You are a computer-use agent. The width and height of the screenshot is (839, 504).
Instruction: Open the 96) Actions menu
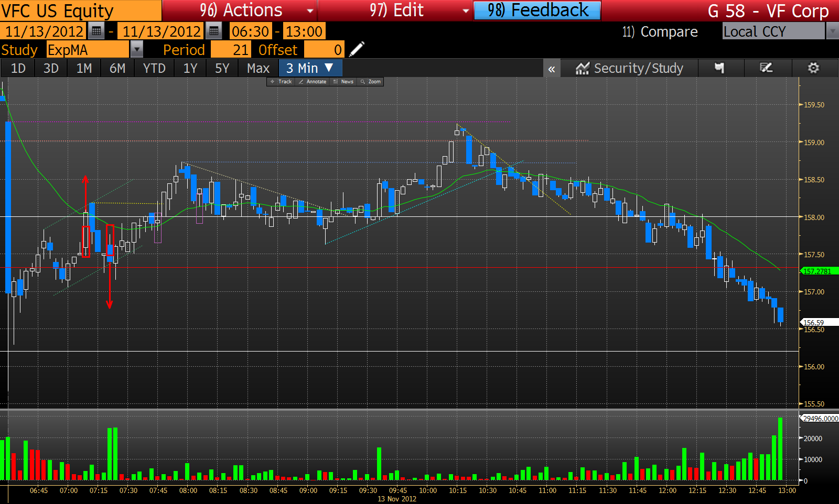240,10
